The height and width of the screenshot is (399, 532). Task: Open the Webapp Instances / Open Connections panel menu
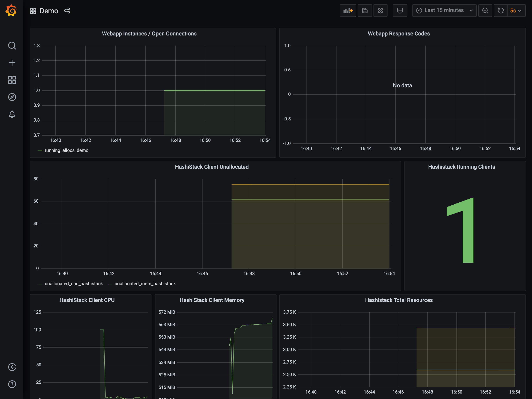pos(149,34)
